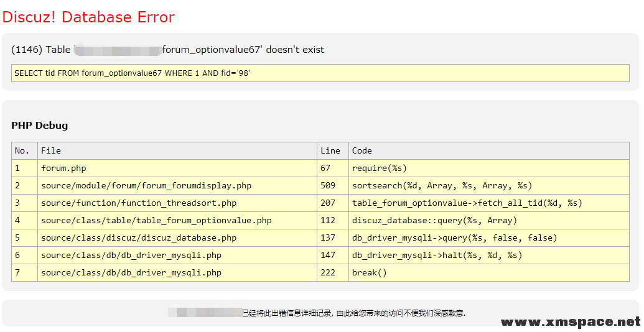The image size is (644, 332).
Task: Click row number 4 in No. column
Action: pyautogui.click(x=25, y=220)
